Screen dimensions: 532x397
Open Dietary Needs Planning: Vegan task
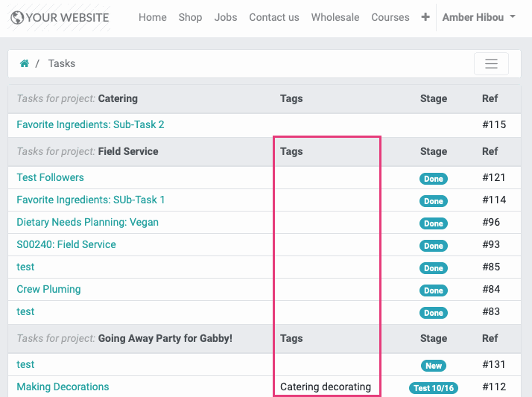pyautogui.click(x=87, y=222)
